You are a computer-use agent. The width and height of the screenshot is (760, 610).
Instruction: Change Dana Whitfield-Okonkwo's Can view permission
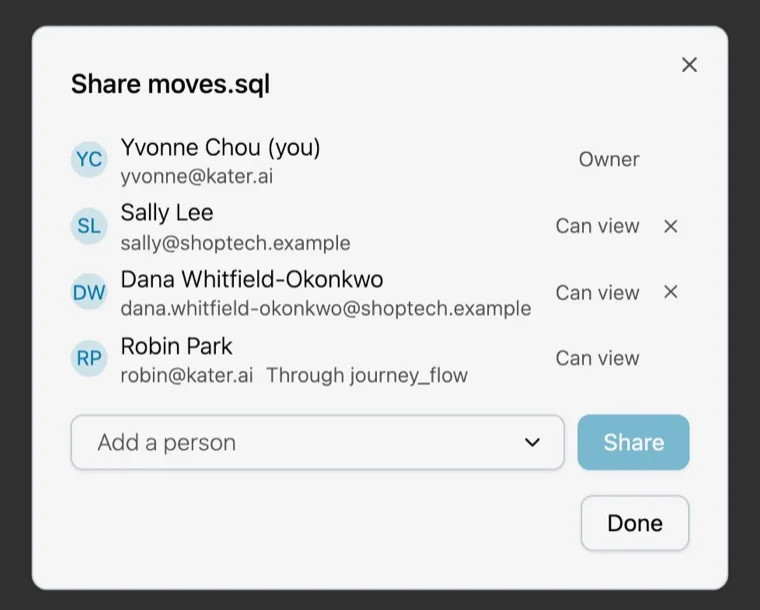598,293
